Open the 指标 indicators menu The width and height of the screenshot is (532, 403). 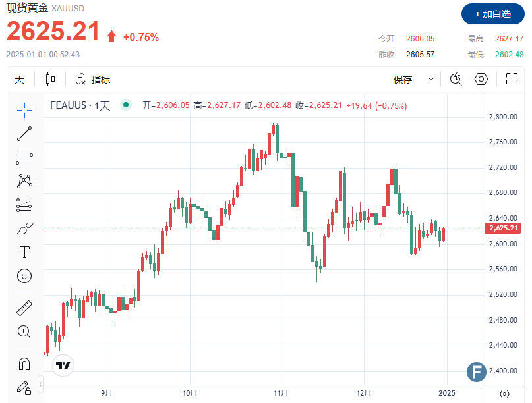click(x=93, y=80)
